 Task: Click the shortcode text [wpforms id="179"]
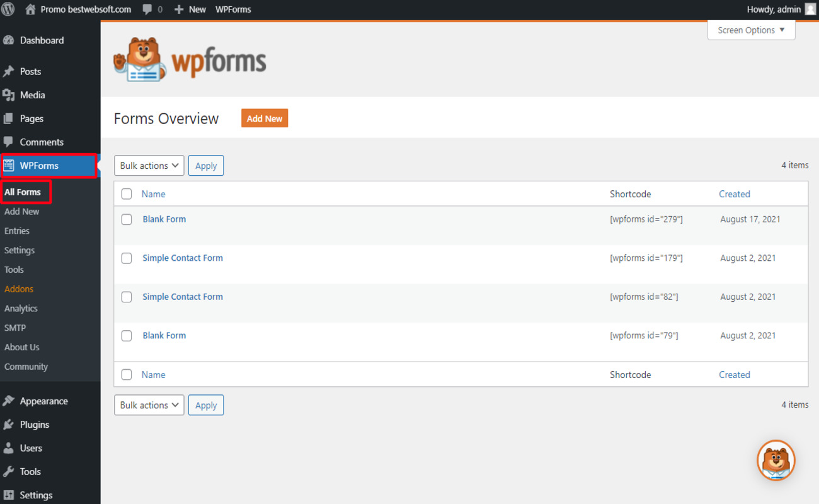pyautogui.click(x=646, y=258)
